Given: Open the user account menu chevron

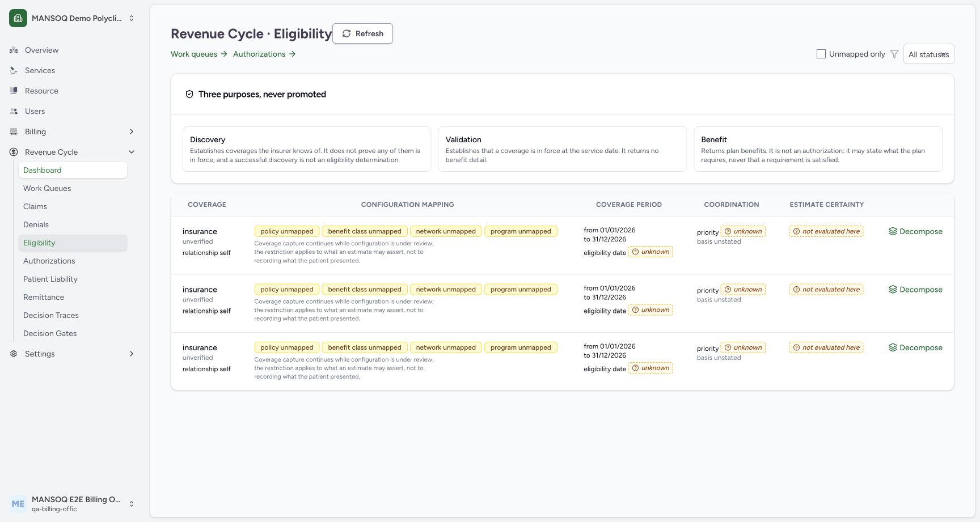Looking at the screenshot, I should pos(132,504).
